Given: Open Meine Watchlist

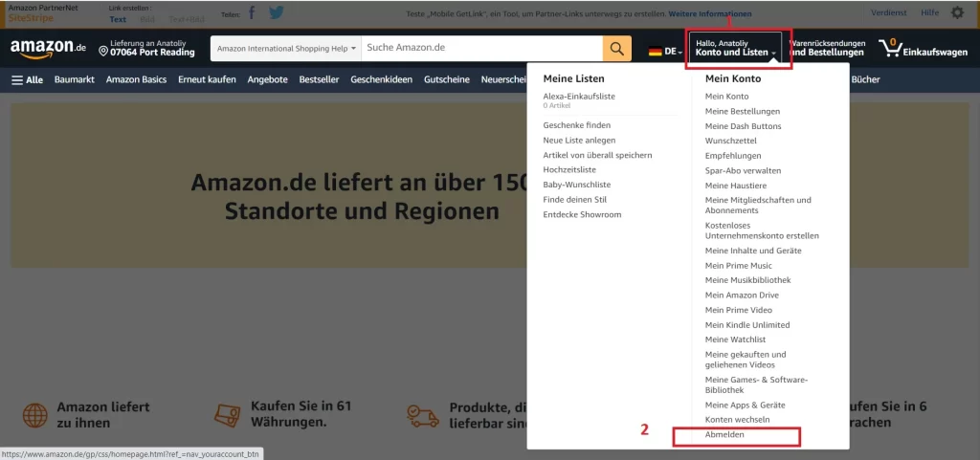Looking at the screenshot, I should point(736,340).
